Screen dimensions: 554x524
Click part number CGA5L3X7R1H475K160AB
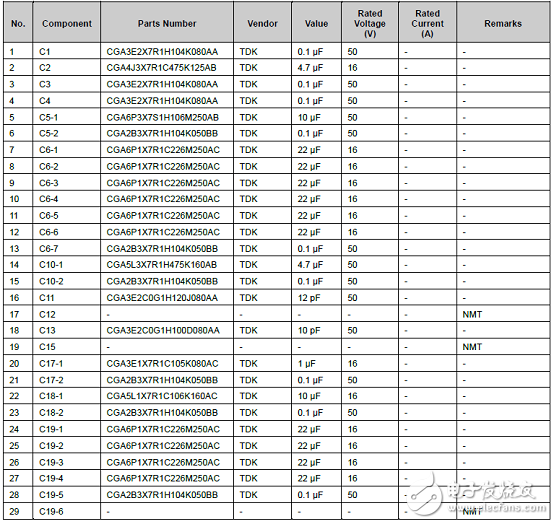[x=161, y=265]
